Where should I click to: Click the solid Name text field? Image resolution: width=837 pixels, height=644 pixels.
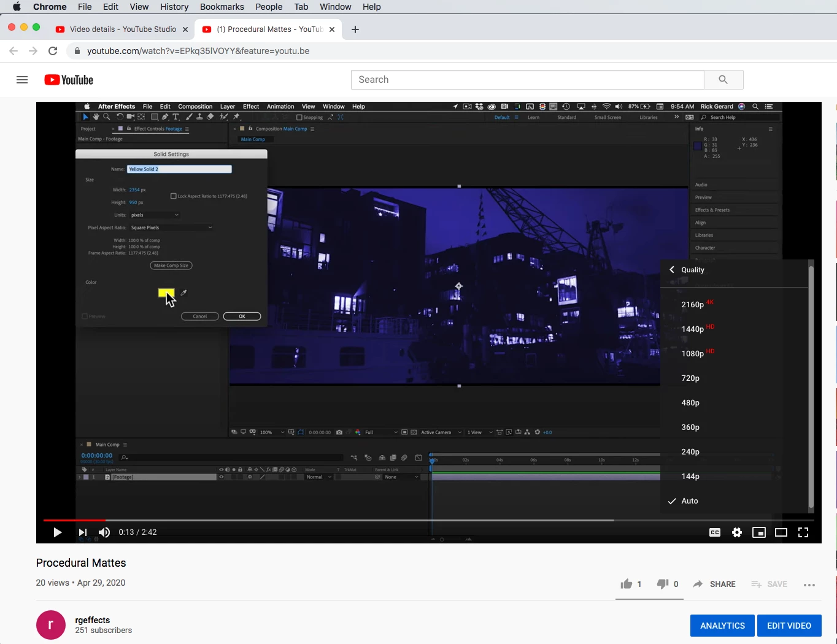point(179,169)
